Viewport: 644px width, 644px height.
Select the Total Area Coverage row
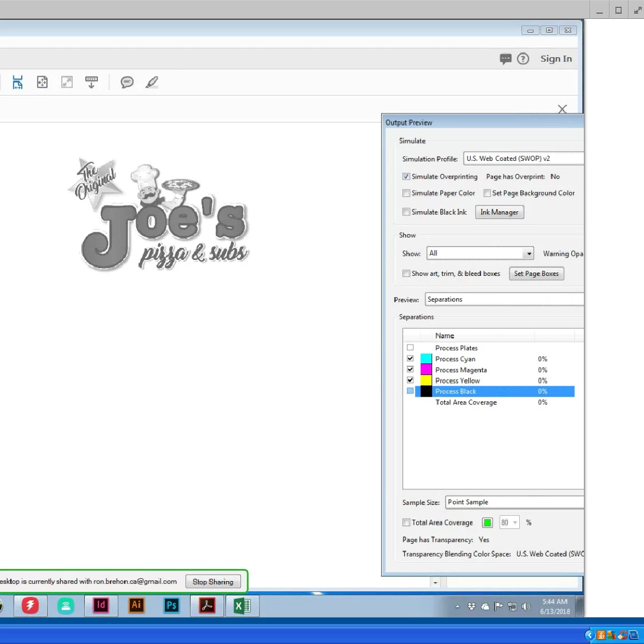495,402
